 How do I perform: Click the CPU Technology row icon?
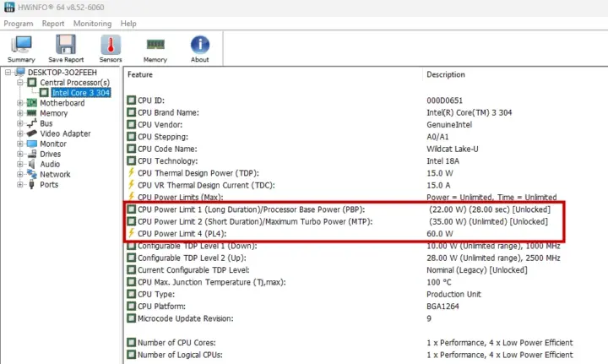click(x=132, y=160)
